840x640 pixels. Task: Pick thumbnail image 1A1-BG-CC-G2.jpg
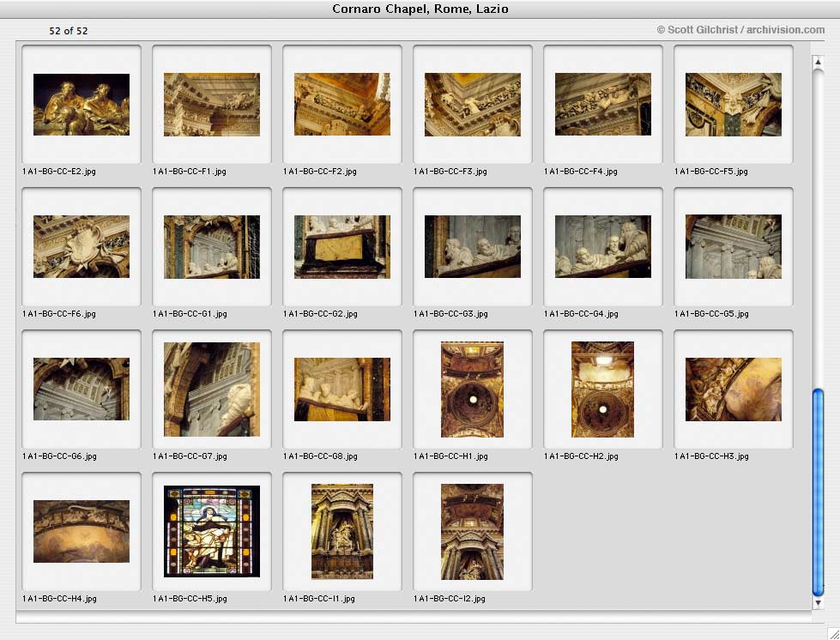click(342, 247)
